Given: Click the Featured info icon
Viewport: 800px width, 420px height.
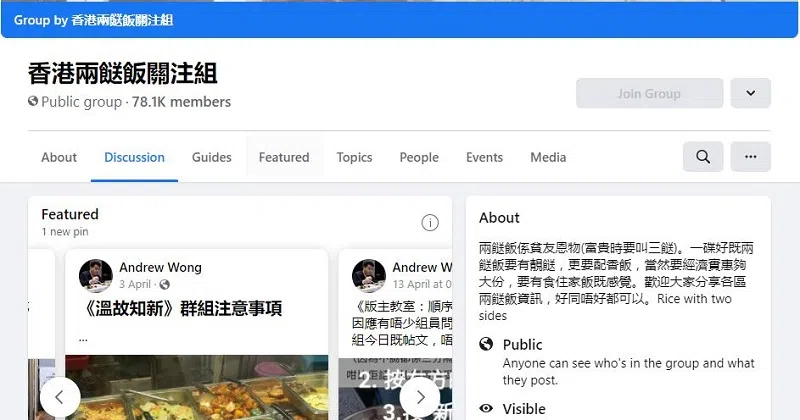Looking at the screenshot, I should 430,223.
